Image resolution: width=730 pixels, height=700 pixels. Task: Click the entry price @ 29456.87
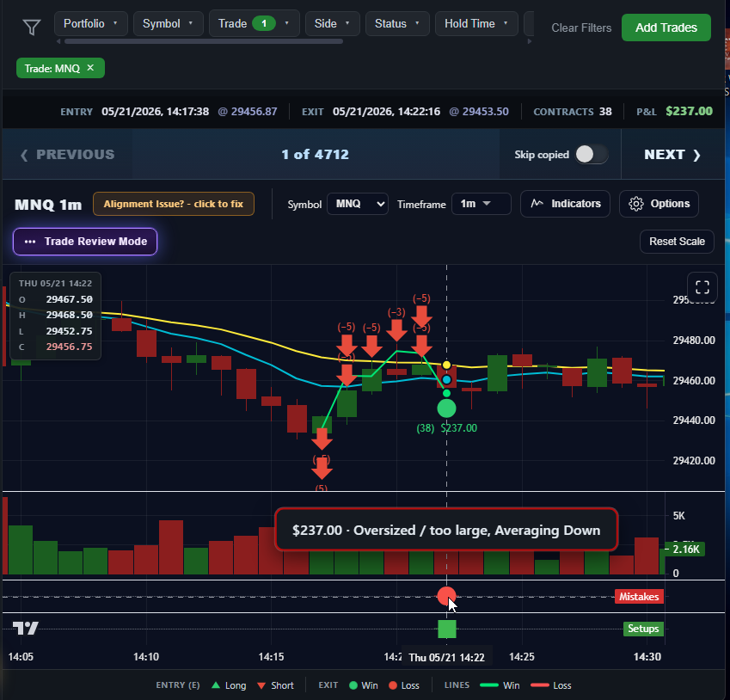coord(248,112)
